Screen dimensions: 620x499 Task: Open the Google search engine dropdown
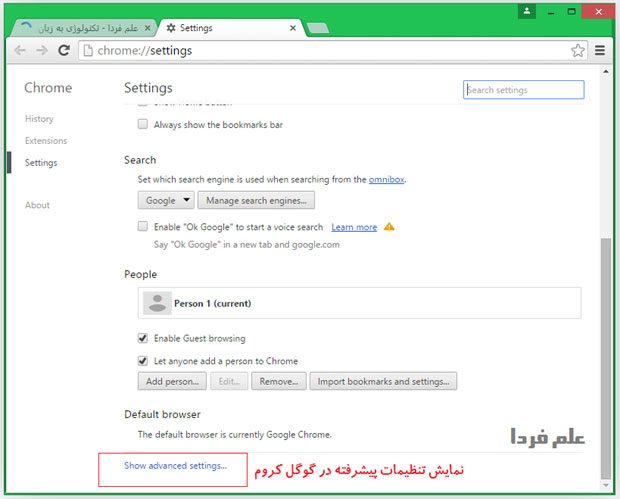(x=165, y=200)
